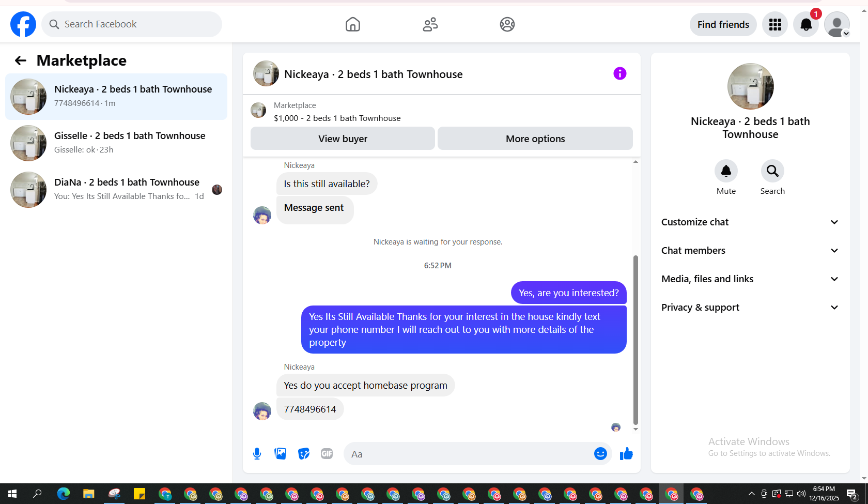Screen dimensions: 868x504
Task: Open File Explorer from the taskbar
Action: click(x=89, y=494)
